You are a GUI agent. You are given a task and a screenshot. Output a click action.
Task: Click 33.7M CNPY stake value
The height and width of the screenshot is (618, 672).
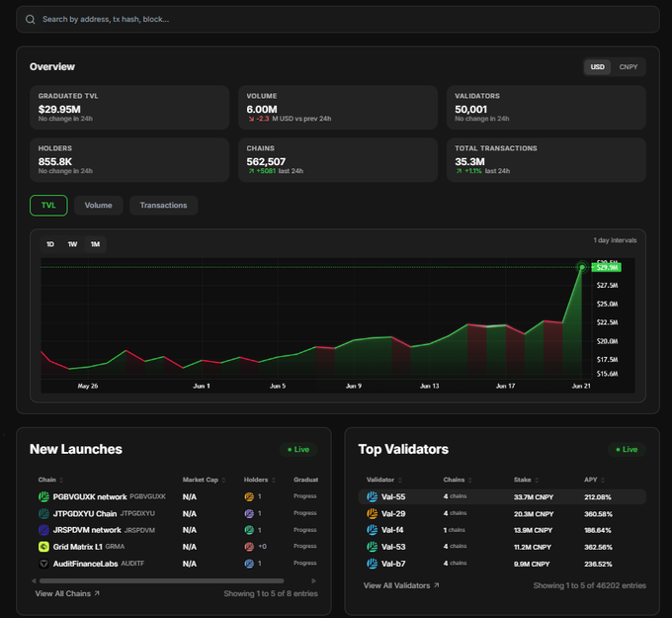click(534, 497)
